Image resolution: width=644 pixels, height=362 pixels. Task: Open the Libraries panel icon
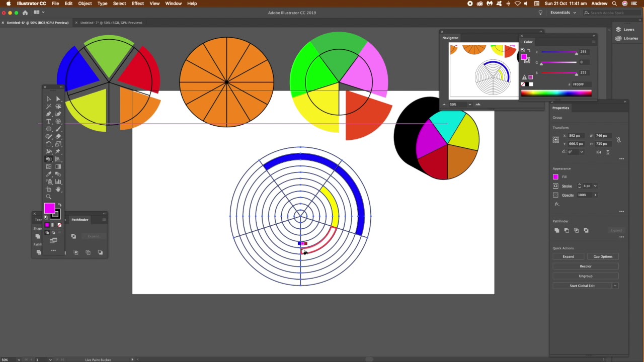(x=627, y=38)
